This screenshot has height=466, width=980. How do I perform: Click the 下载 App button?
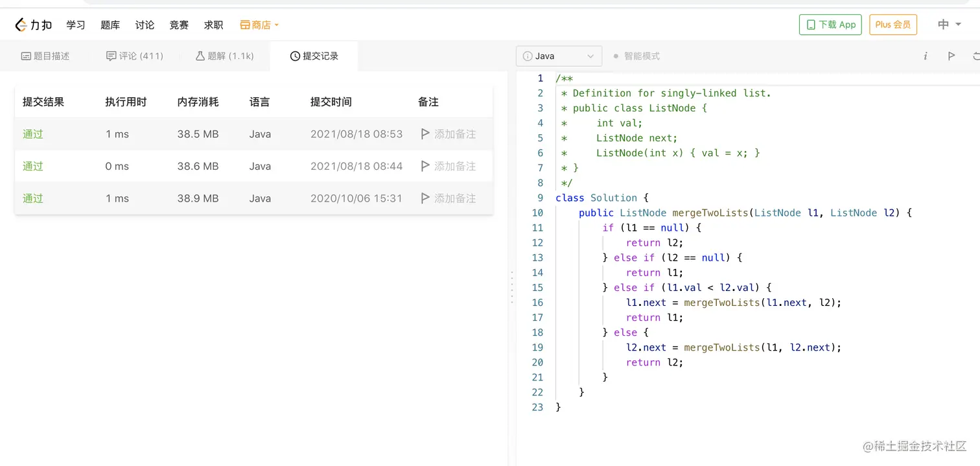[830, 25]
